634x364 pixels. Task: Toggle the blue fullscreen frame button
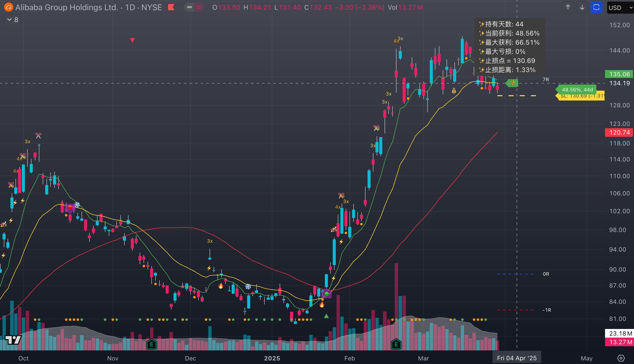[596, 7]
